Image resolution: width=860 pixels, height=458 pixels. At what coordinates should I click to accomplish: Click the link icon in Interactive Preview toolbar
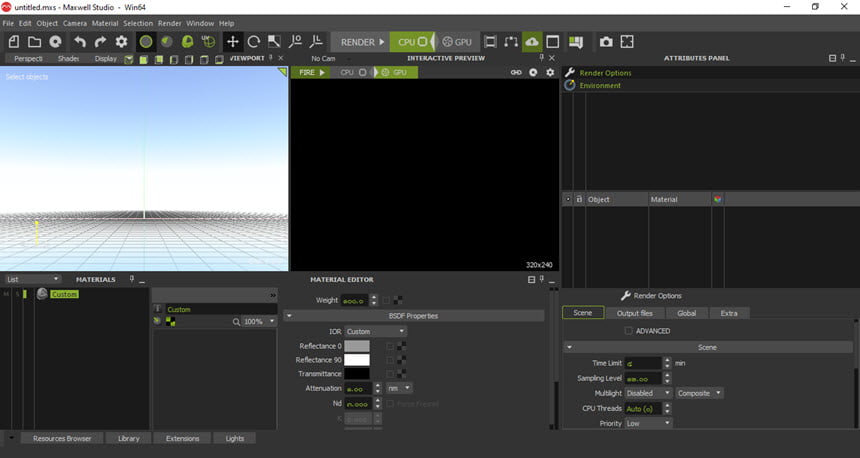coord(516,72)
